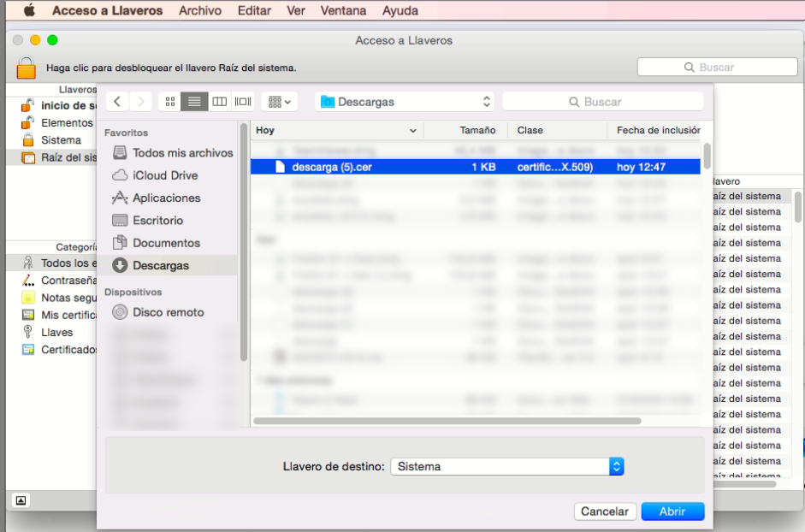The height and width of the screenshot is (532, 805).
Task: Click the sidebar vertical scrollbar
Action: (x=243, y=241)
